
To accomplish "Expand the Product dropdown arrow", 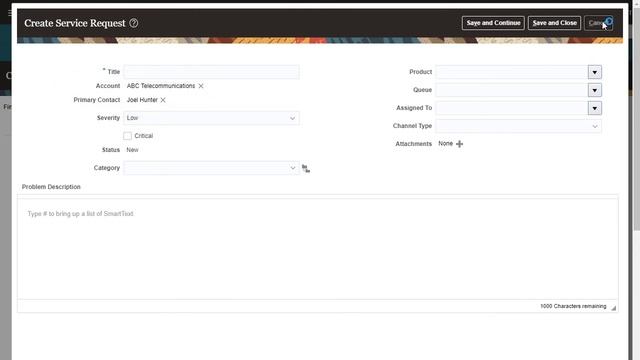I will 594,72.
